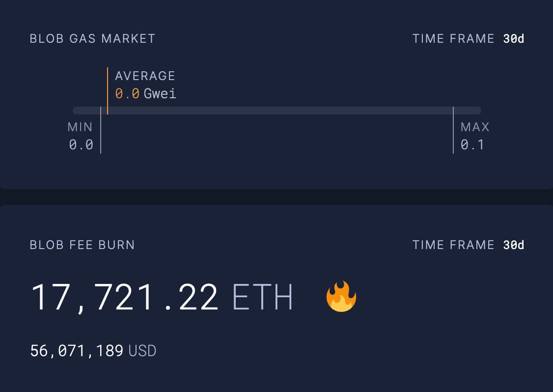Click the 17,721.22 burned amount
This screenshot has width=553, height=392.
[x=124, y=297]
